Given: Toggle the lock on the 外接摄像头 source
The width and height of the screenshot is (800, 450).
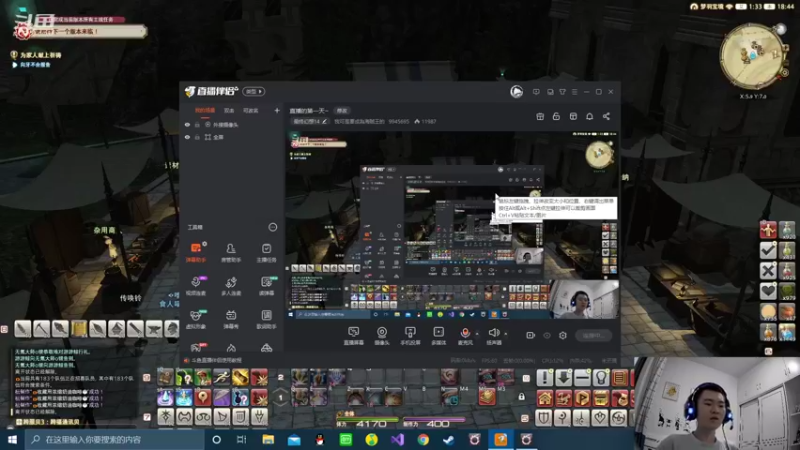Looking at the screenshot, I should tap(197, 124).
